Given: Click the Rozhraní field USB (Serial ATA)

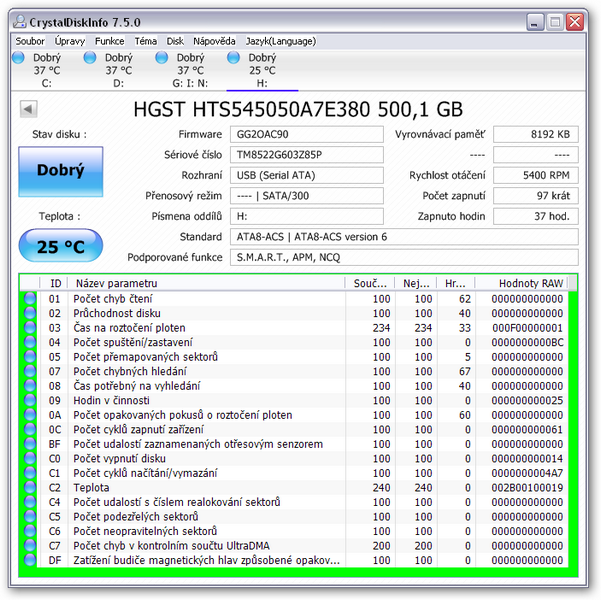Looking at the screenshot, I should (x=307, y=175).
